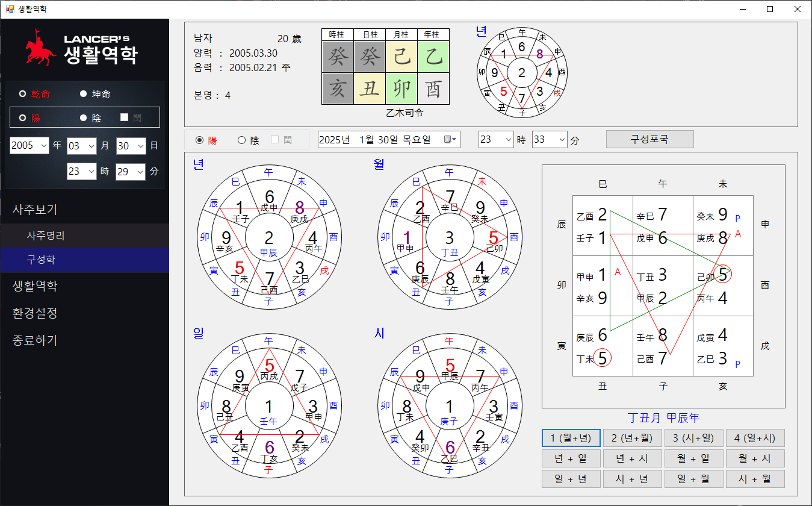Viewport: 812px width, 506px height.
Task: Open the calendar picker icon in date field
Action: [x=449, y=140]
